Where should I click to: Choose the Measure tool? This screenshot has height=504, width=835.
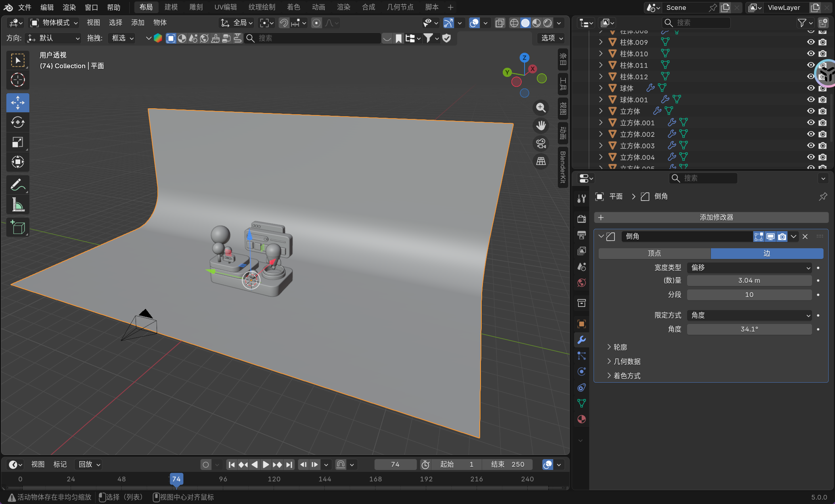(17, 205)
